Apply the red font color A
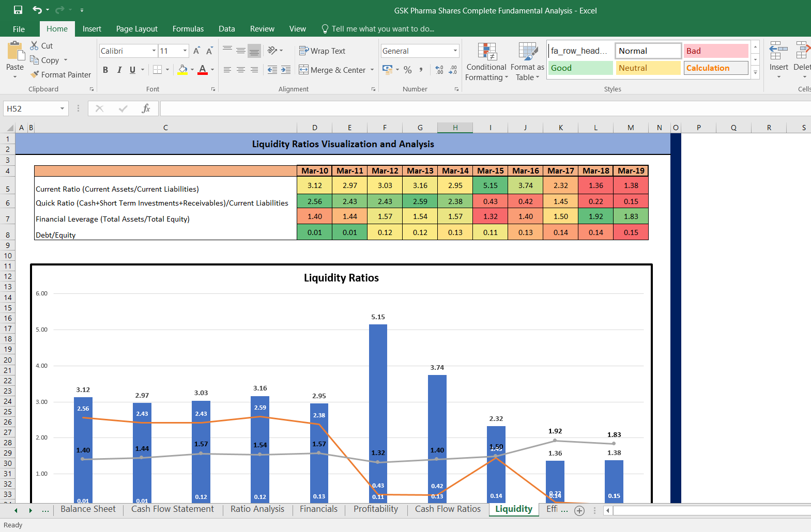 point(203,69)
